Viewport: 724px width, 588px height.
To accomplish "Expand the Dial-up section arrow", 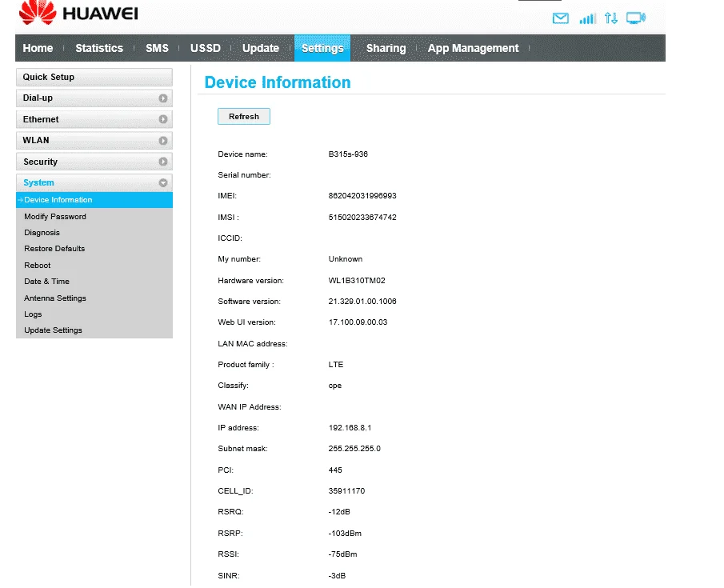I will (163, 98).
